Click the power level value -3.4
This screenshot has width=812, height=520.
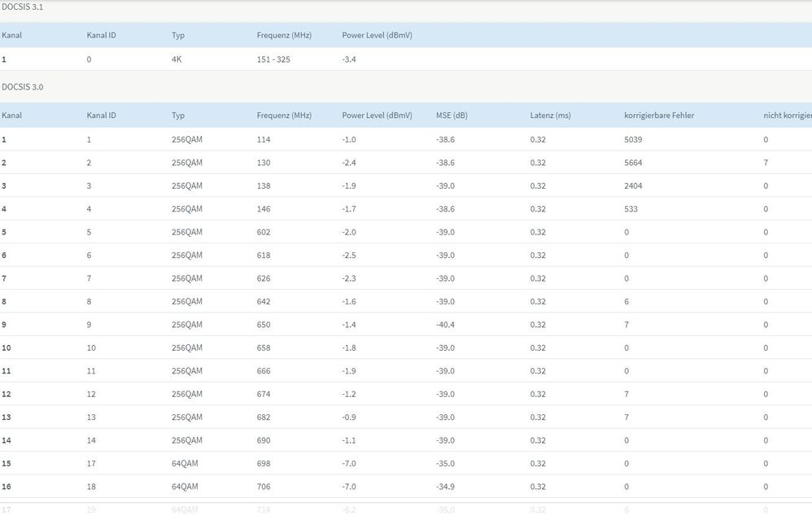351,59
